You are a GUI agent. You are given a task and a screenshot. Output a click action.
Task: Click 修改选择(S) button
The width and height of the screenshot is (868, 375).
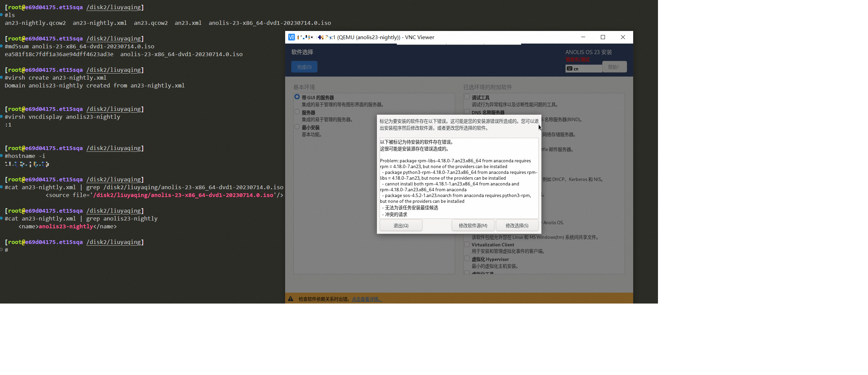point(517,226)
